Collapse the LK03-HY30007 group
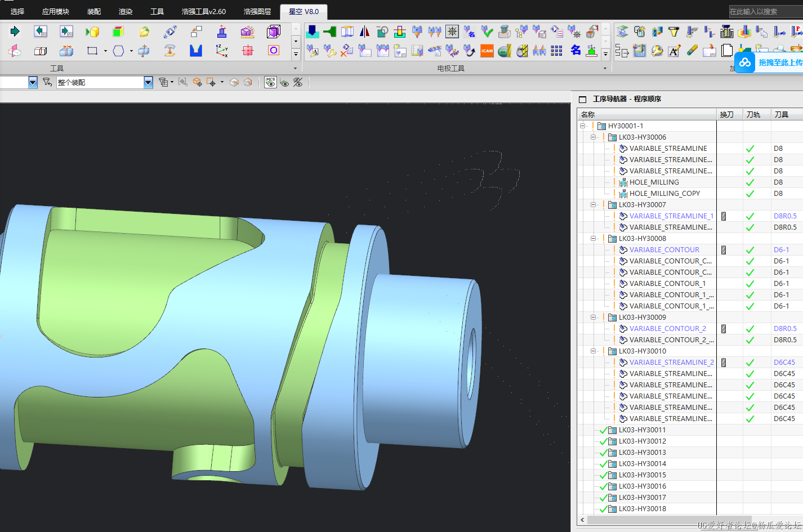Screen dimensions: 803x532 [593, 205]
